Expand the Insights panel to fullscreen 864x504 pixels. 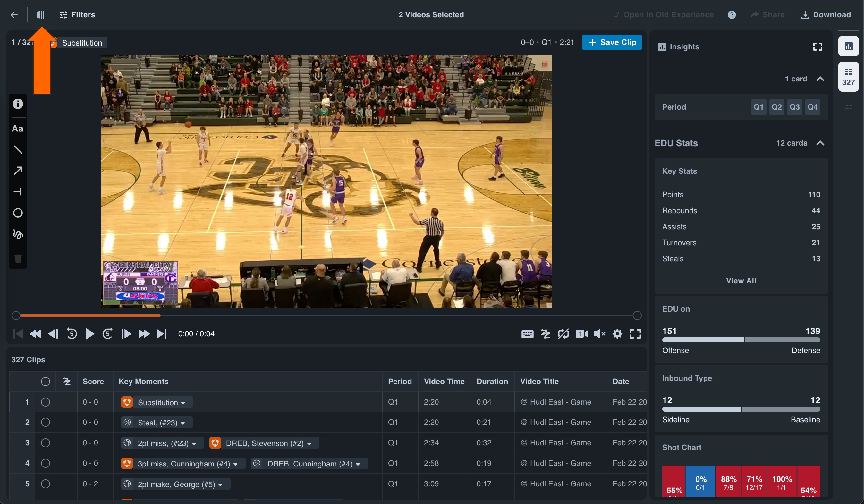[x=818, y=46]
